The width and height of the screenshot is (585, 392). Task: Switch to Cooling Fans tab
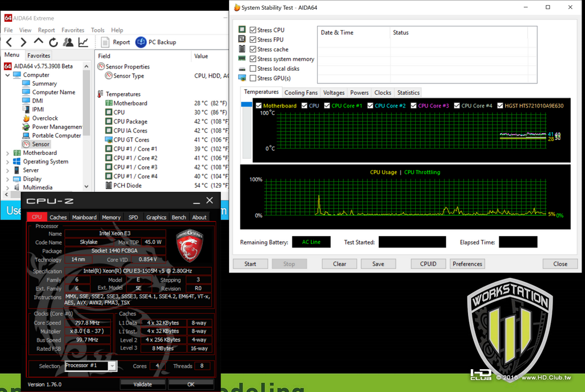[300, 93]
